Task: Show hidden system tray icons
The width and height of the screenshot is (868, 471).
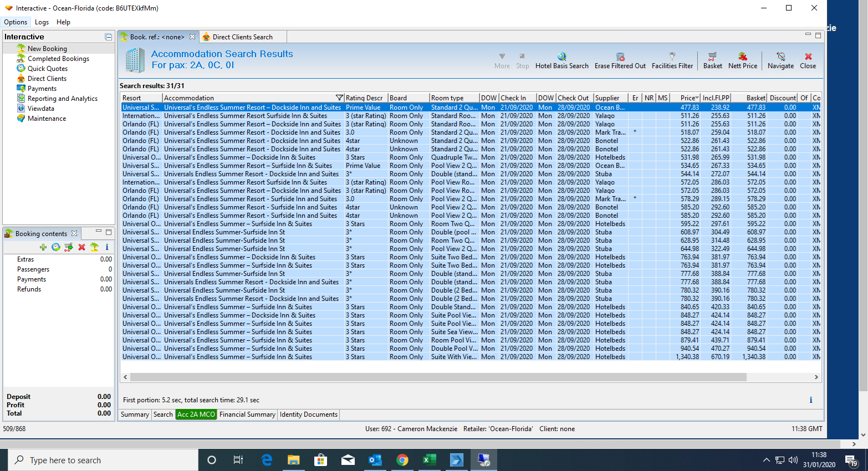Action: [x=767, y=460]
